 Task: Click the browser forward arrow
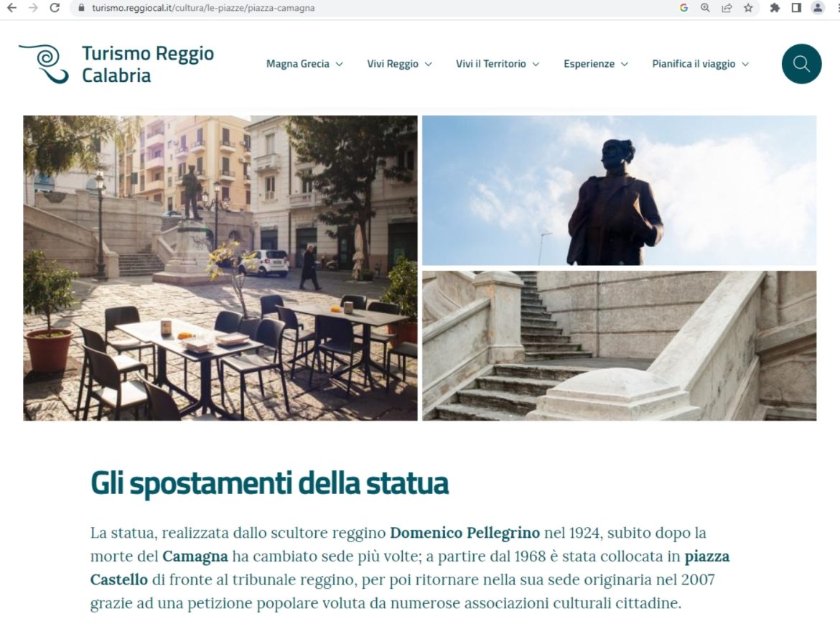[33, 7]
